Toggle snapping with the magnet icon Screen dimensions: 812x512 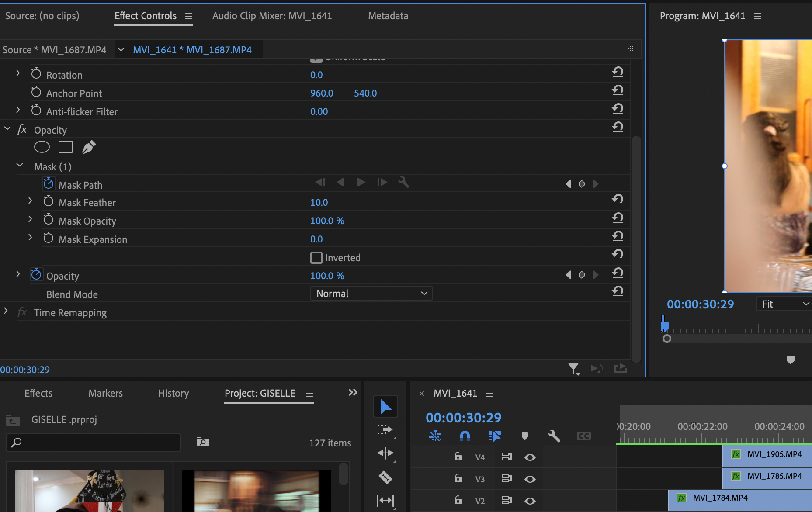pos(464,436)
